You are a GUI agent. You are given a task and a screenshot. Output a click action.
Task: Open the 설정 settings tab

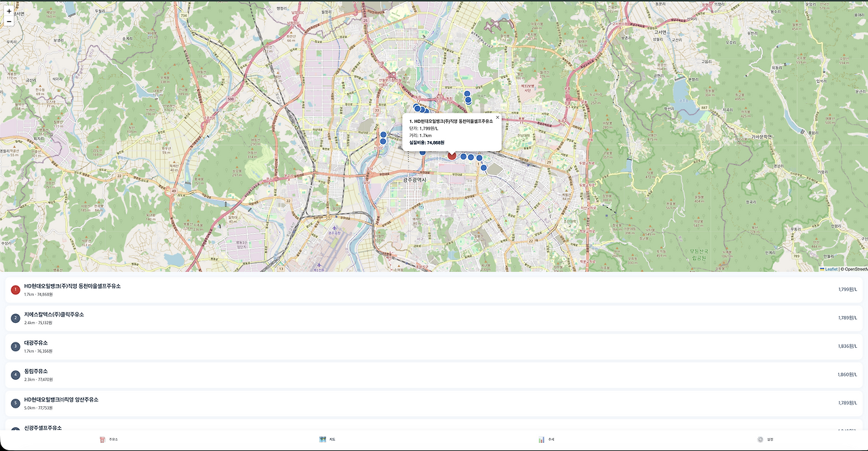tap(765, 439)
